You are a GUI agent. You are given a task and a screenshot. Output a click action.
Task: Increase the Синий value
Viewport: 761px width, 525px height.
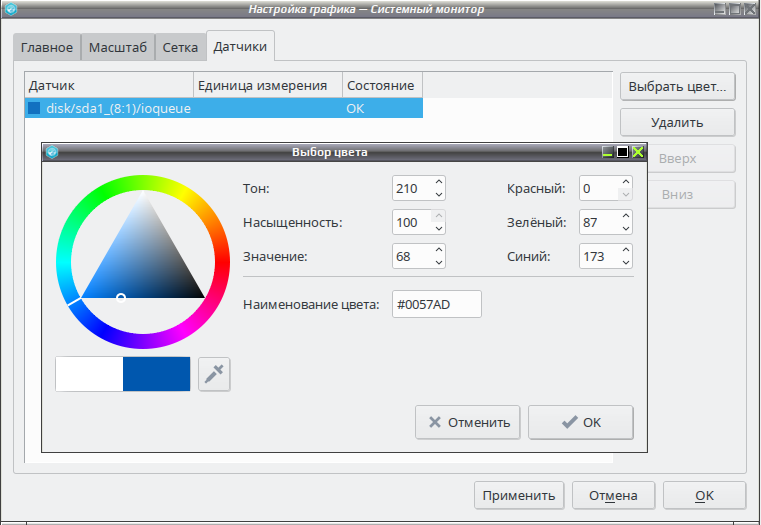point(626,250)
